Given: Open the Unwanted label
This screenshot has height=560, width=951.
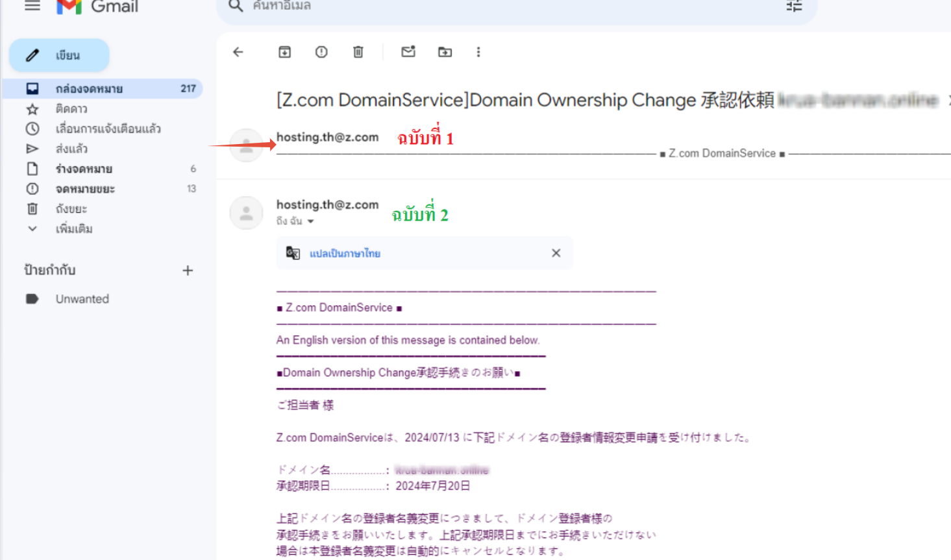Looking at the screenshot, I should point(82,299).
